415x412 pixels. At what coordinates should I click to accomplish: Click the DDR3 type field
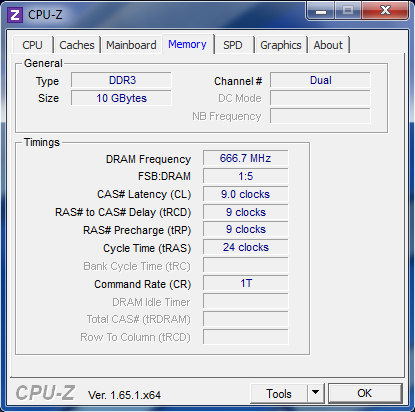click(x=121, y=80)
